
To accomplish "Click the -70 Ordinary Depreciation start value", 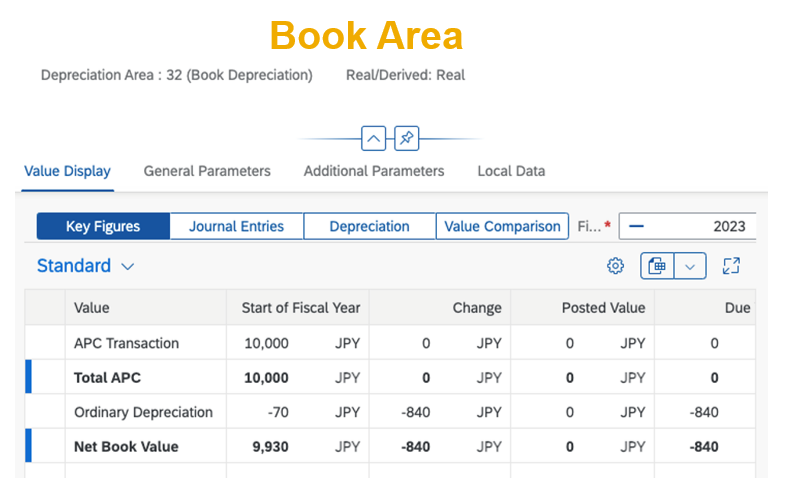I will tap(278, 412).
